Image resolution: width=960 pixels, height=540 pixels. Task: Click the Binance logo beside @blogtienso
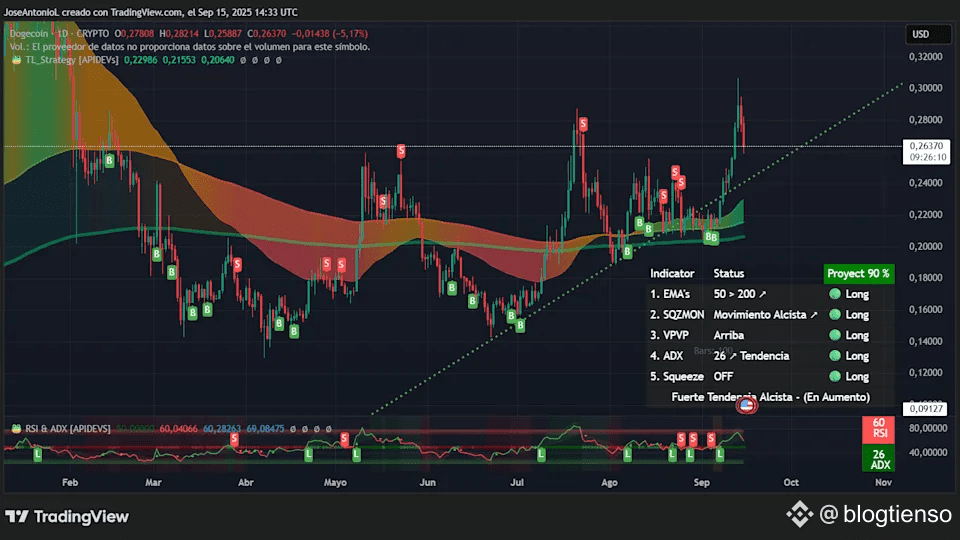[x=800, y=514]
